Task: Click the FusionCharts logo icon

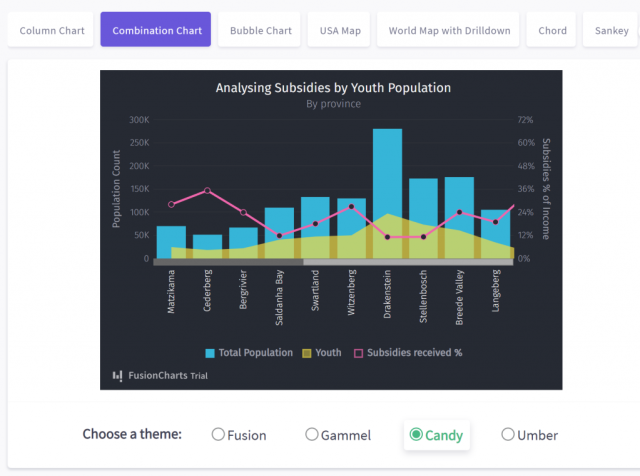Action: (118, 376)
